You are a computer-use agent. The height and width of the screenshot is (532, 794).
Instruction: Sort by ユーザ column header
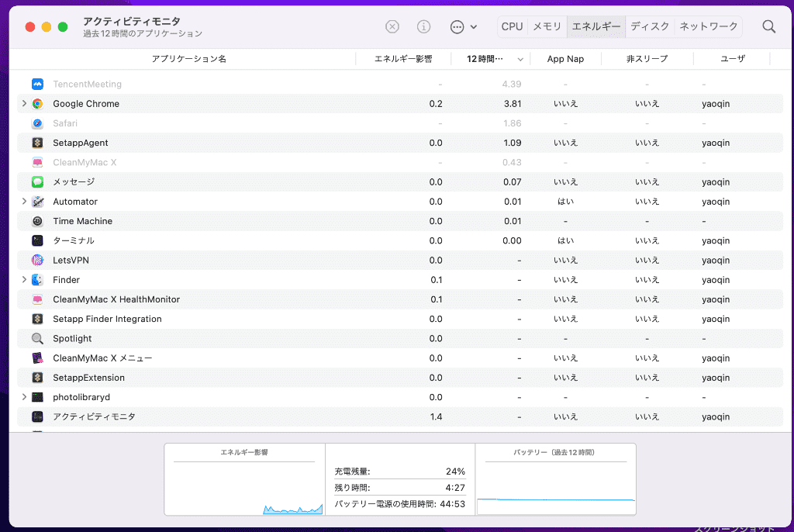733,59
